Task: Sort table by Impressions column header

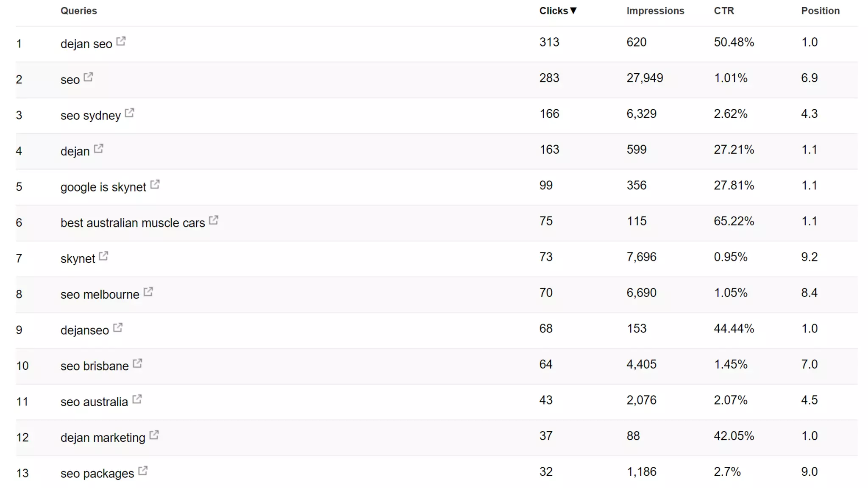Action: (655, 11)
